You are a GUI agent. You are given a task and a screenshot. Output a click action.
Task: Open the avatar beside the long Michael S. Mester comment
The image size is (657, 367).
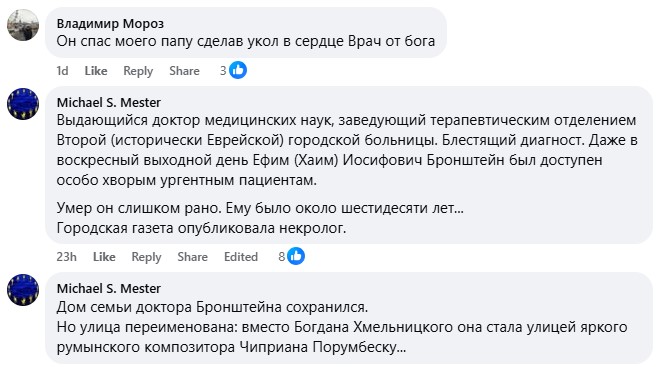pos(23,103)
